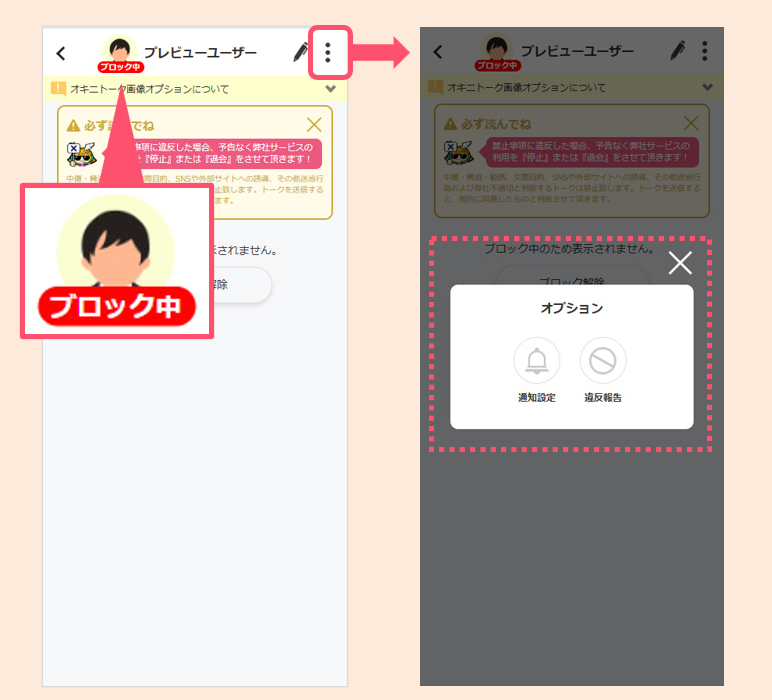This screenshot has width=772, height=700.
Task: Tap the pencil edit icon in the left header
Action: (301, 52)
